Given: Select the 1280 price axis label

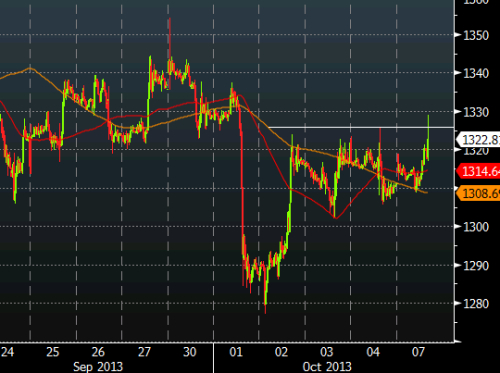Looking at the screenshot, I should tap(476, 304).
